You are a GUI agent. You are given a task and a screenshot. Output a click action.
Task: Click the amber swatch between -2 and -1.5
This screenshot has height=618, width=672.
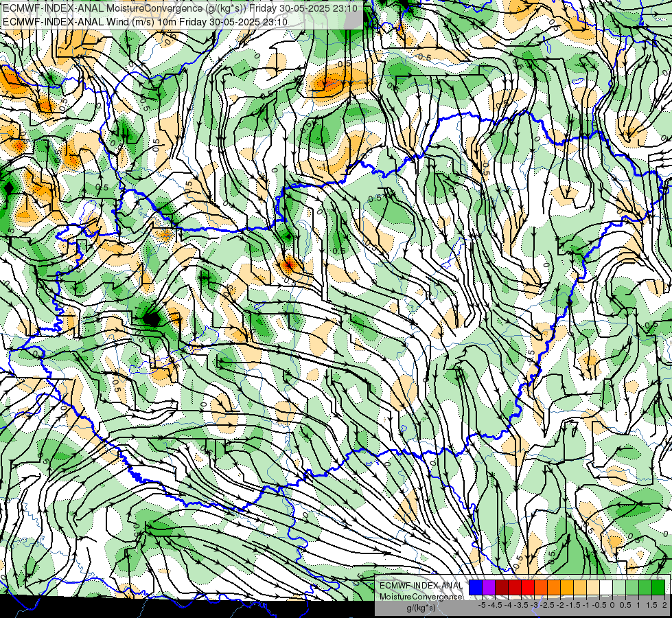tap(567, 587)
